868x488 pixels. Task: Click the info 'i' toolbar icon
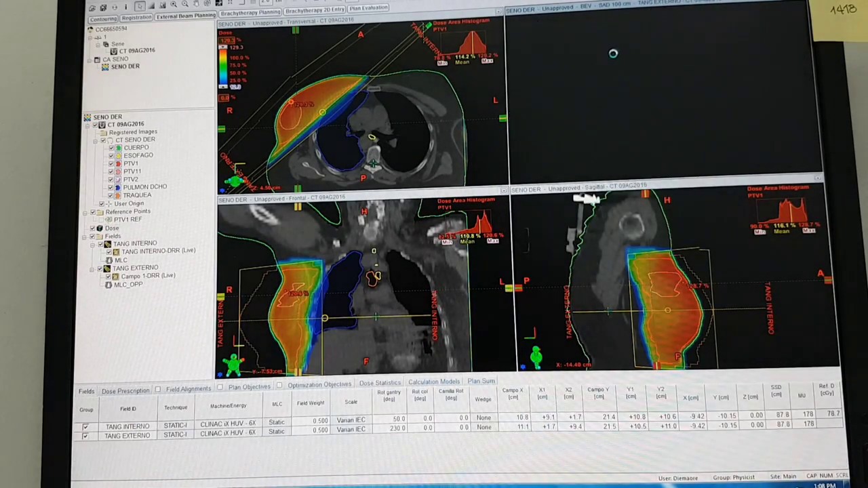[x=126, y=7]
